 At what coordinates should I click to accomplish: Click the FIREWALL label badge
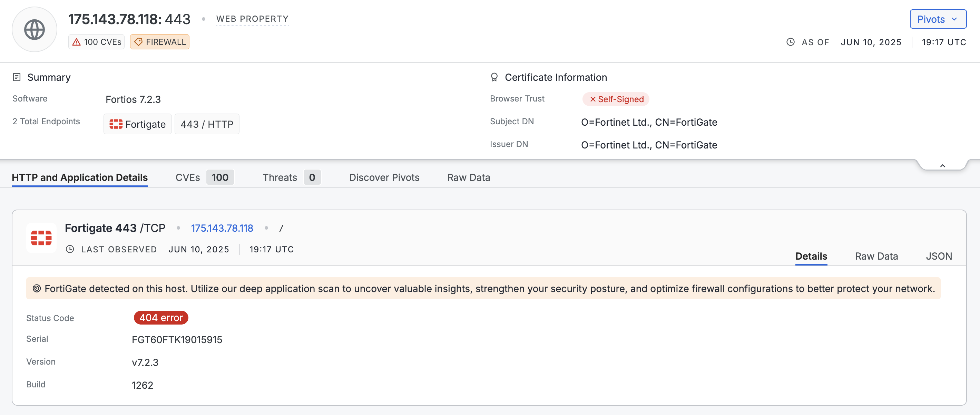[x=160, y=42]
